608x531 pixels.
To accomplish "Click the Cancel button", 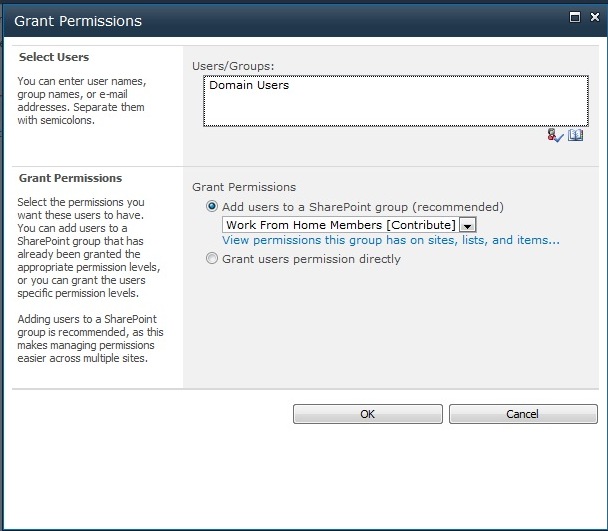I will point(523,414).
